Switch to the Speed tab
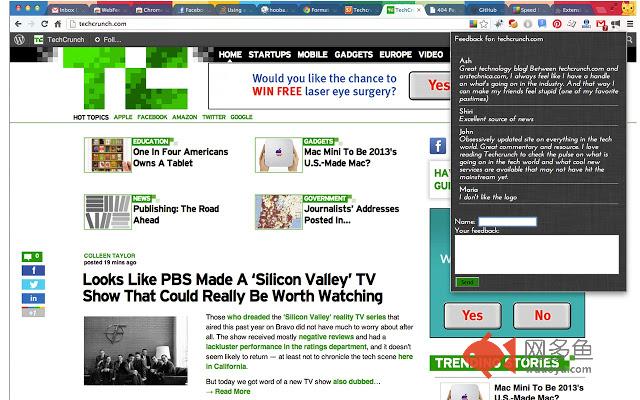 pos(529,9)
